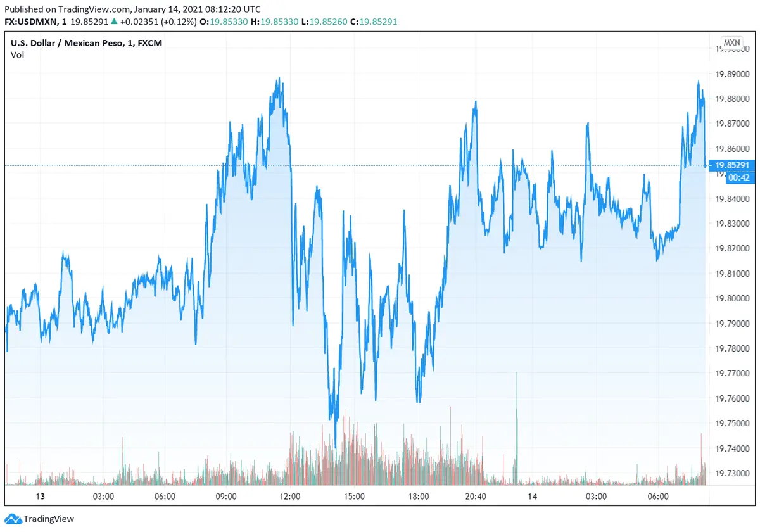Click the green up arrow in header
Image resolution: width=760 pixels, height=532 pixels.
click(113, 22)
